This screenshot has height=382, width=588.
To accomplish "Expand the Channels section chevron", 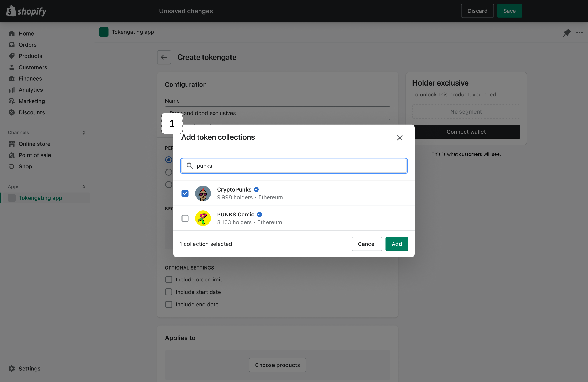I will [x=84, y=132].
